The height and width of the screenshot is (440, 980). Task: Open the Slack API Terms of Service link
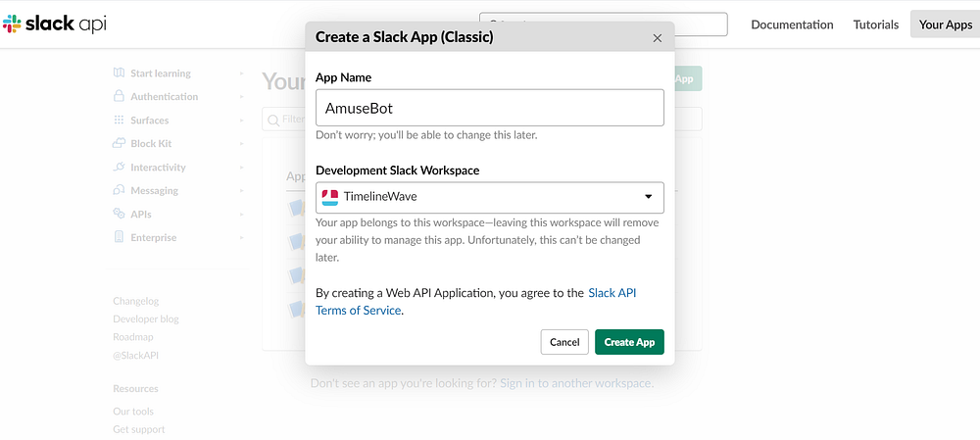point(475,301)
